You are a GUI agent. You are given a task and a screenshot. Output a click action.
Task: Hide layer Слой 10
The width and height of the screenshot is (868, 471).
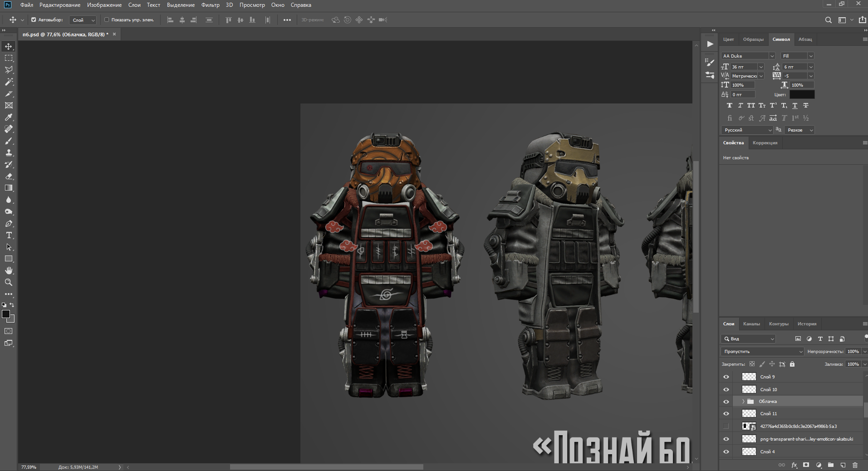point(726,389)
